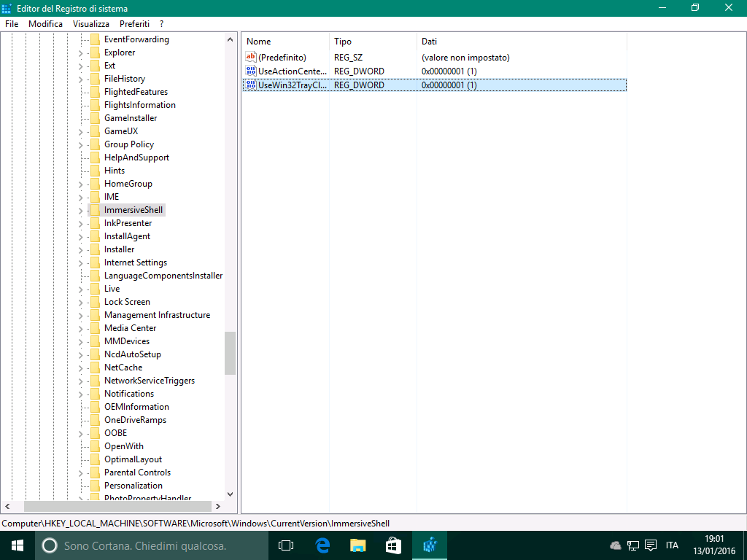Select the OptimalLayout key

pos(133,459)
